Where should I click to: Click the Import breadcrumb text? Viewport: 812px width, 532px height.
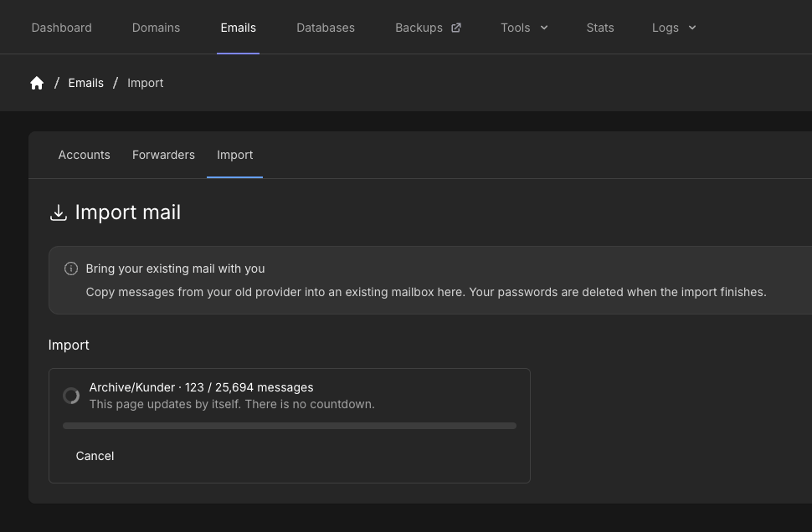point(146,83)
